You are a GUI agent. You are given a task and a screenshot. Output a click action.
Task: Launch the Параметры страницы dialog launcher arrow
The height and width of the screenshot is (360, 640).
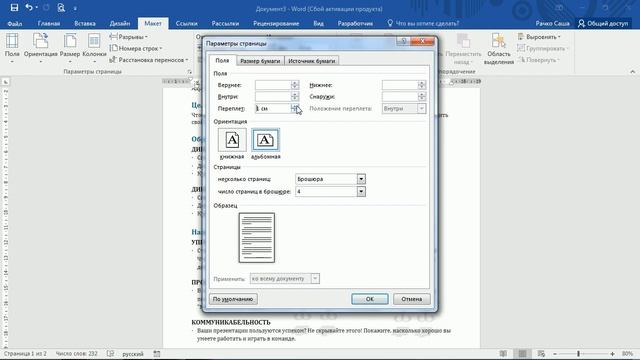coord(189,72)
